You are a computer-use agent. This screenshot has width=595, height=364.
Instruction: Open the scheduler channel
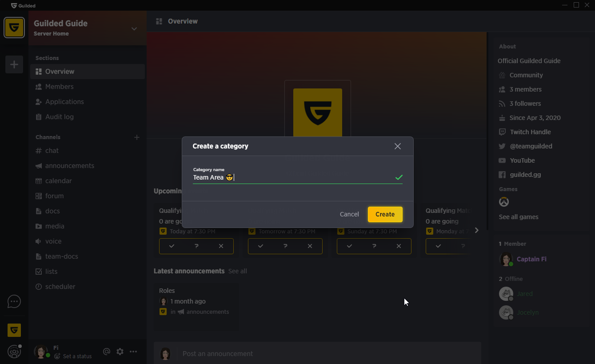point(88,287)
